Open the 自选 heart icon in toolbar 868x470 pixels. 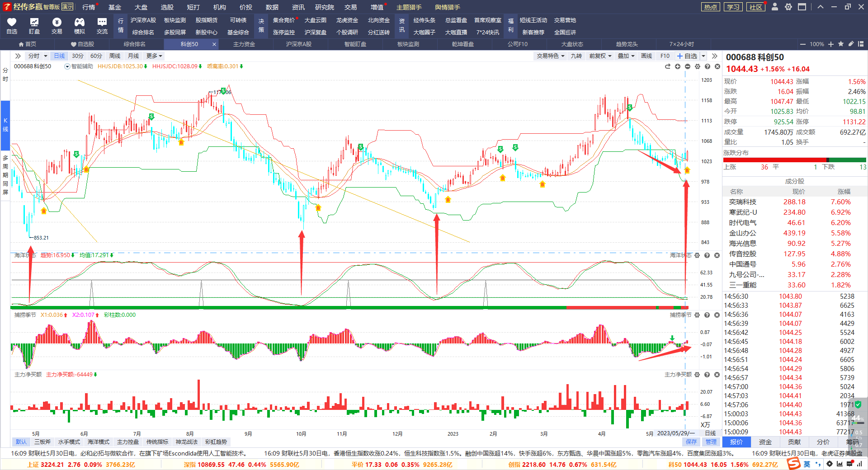point(12,26)
